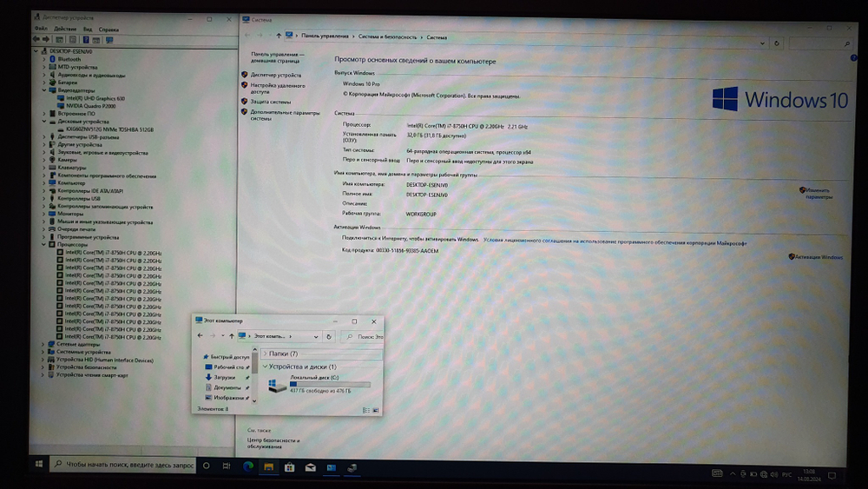Click Панель управления in breadcrumb

(325, 36)
